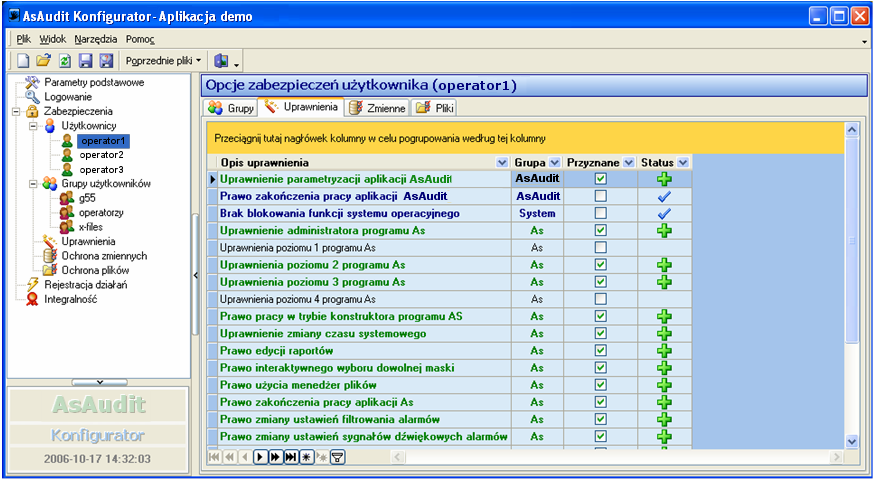Jump to next page of records

275,457
